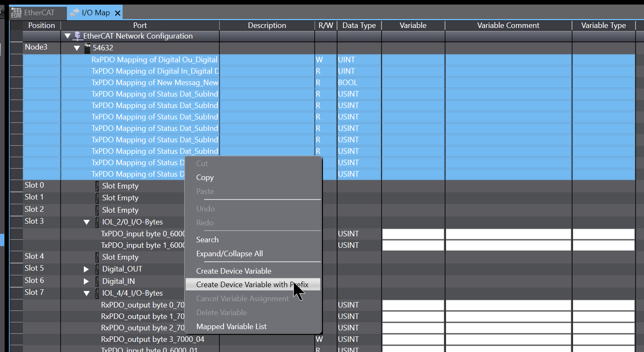Click the module icon beside Digital_OUT
The height and width of the screenshot is (352, 644).
point(97,269)
